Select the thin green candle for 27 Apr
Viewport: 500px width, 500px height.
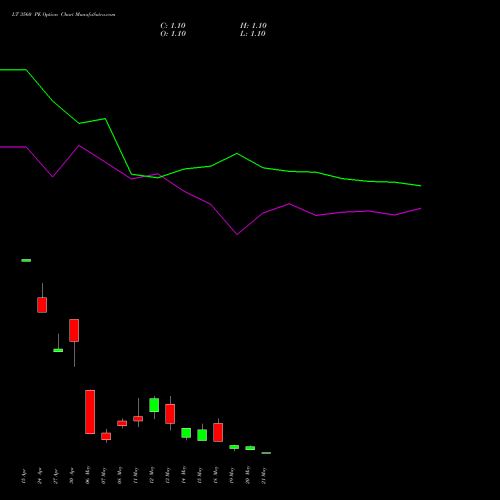58,350
